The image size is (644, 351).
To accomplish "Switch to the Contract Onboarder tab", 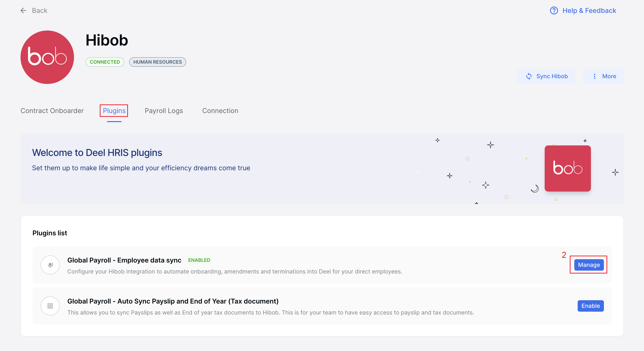I will [x=52, y=111].
